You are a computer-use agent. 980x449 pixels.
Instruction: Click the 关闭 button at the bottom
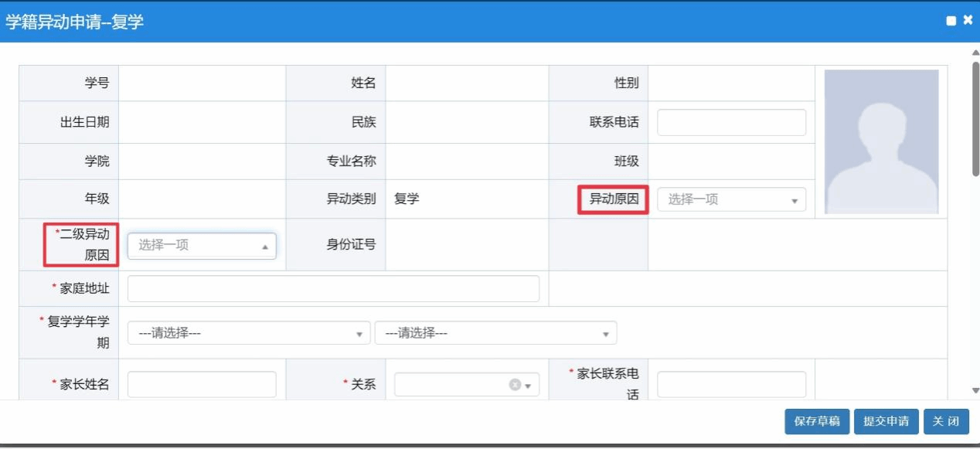tap(945, 421)
